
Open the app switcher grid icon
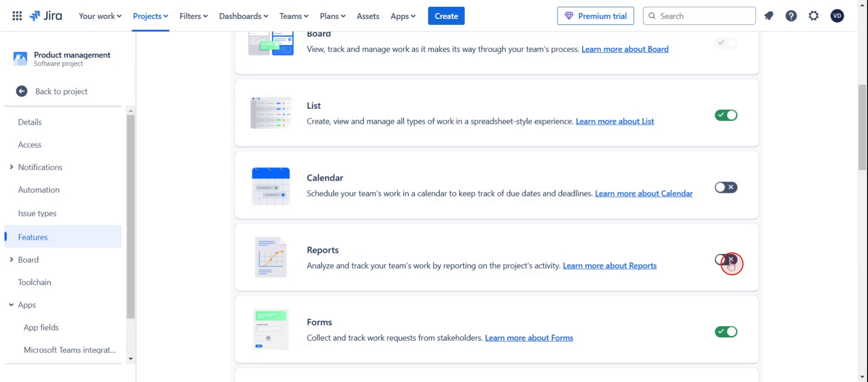pyautogui.click(x=17, y=16)
